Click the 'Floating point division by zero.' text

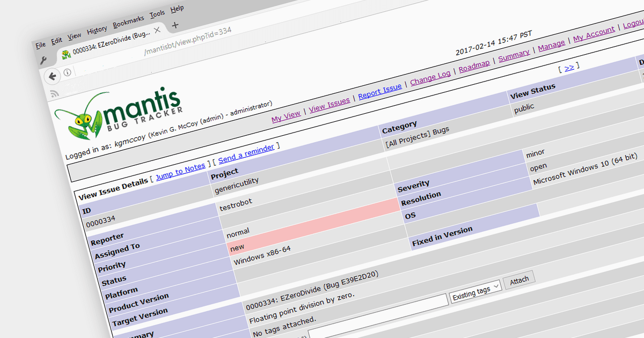pos(302,310)
